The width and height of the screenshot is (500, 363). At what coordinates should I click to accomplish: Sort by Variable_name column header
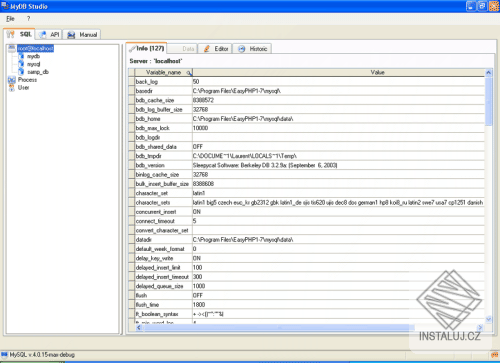point(163,72)
